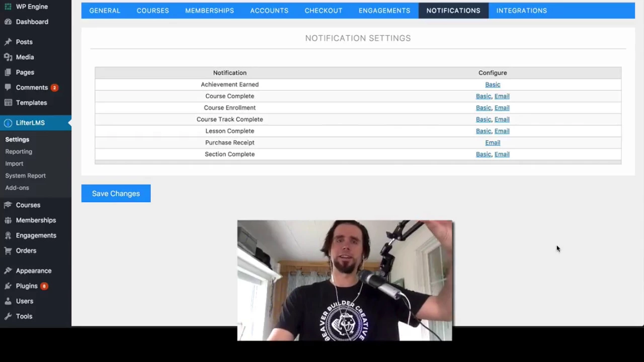Open LifterLMS Import submenu item

coord(14,163)
